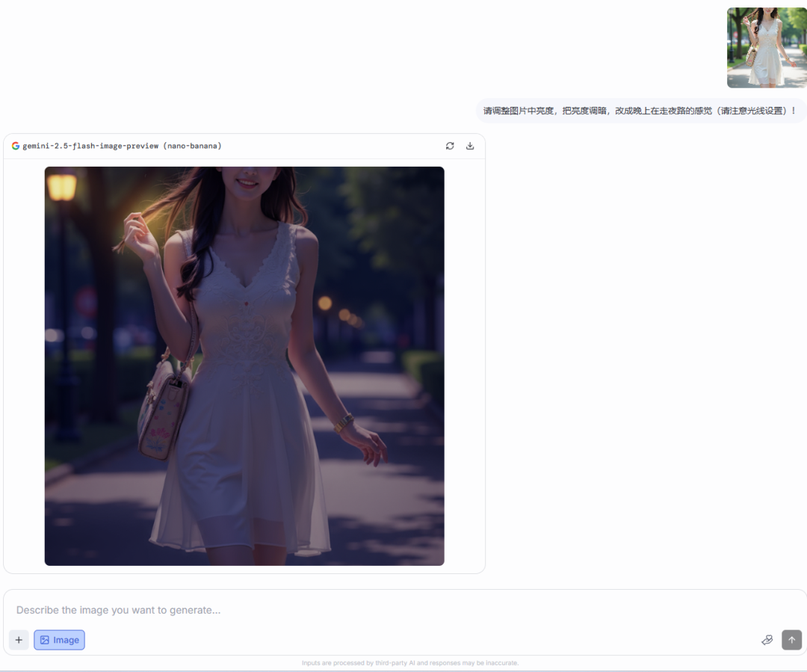Click the glowing street lamp in the image

point(62,187)
